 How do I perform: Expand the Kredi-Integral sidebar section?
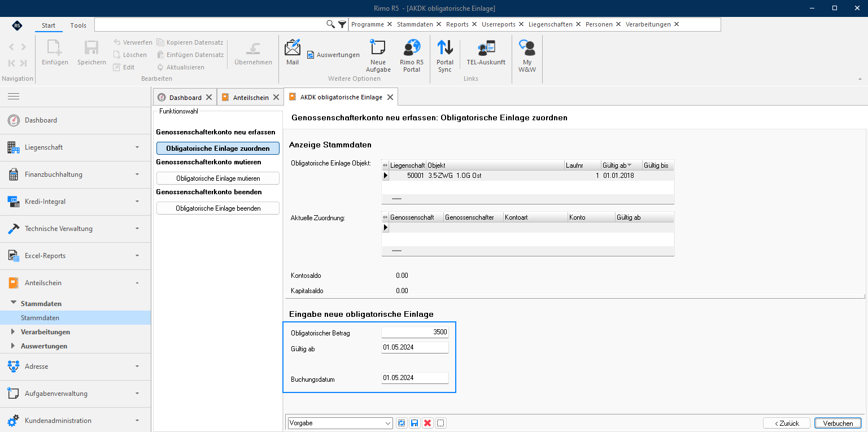coord(75,202)
